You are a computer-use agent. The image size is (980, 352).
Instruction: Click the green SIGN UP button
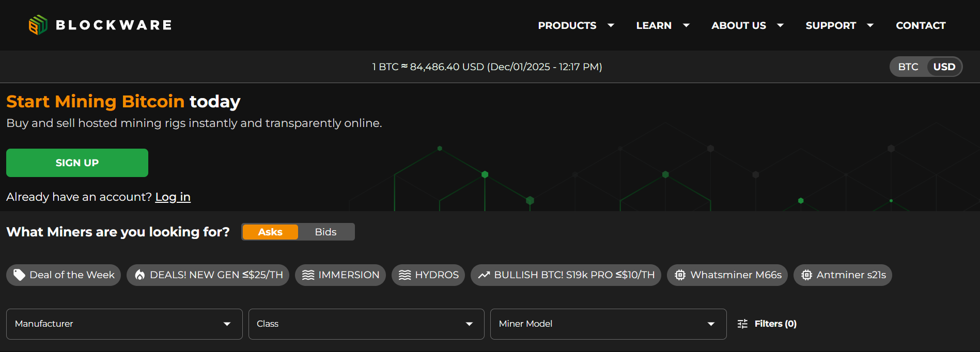coord(77,163)
